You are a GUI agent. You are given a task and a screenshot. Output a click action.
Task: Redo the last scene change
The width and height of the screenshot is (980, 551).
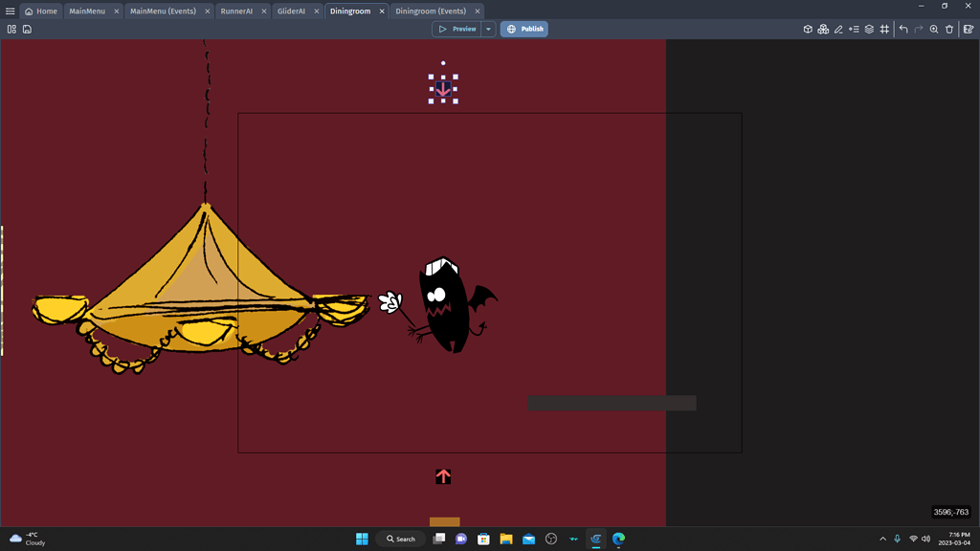pos(917,29)
